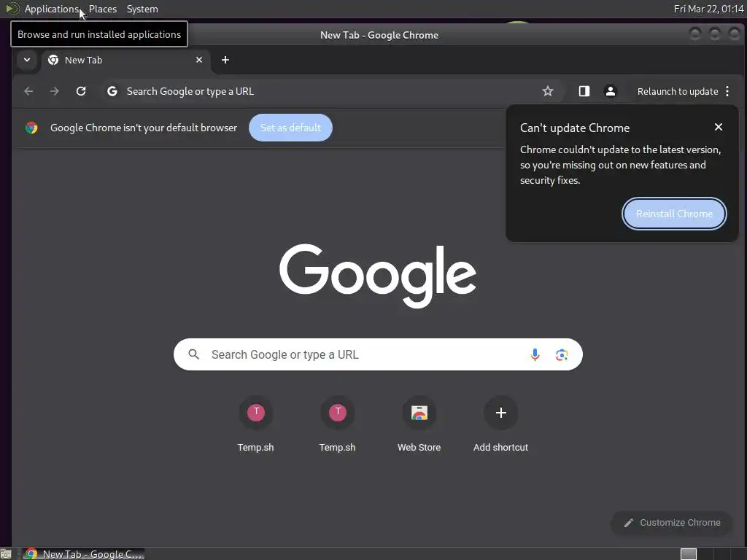Click the forward navigation arrow
The height and width of the screenshot is (560, 747).
[x=54, y=91]
